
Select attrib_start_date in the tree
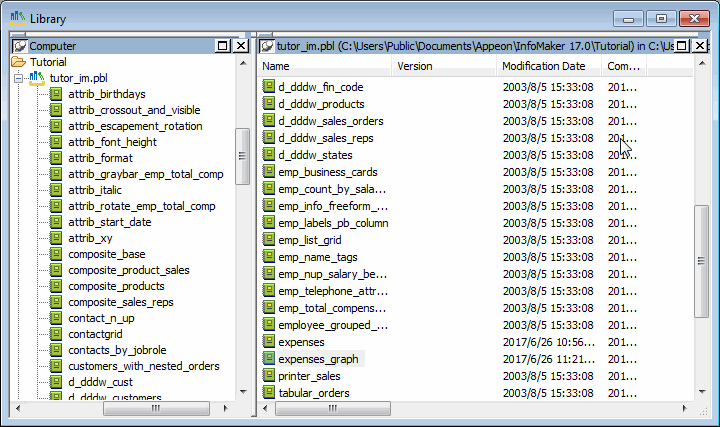coord(110,222)
